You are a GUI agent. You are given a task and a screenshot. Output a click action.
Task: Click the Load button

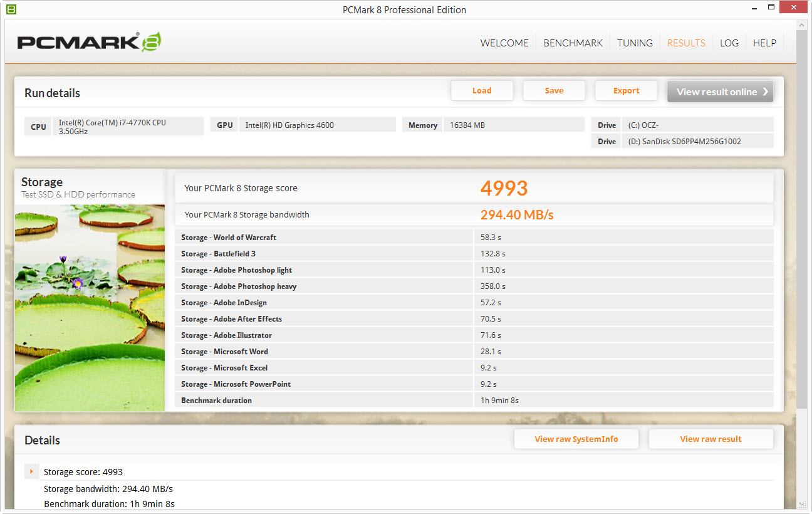(482, 91)
